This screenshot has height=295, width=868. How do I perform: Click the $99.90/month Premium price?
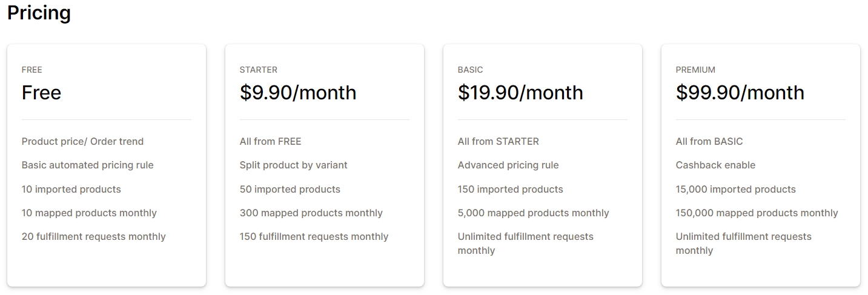pyautogui.click(x=740, y=93)
